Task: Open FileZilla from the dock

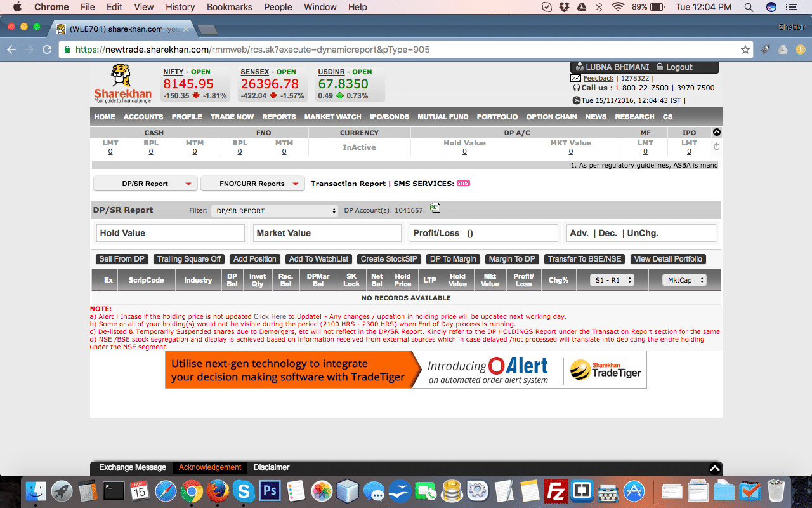Action: [x=556, y=491]
